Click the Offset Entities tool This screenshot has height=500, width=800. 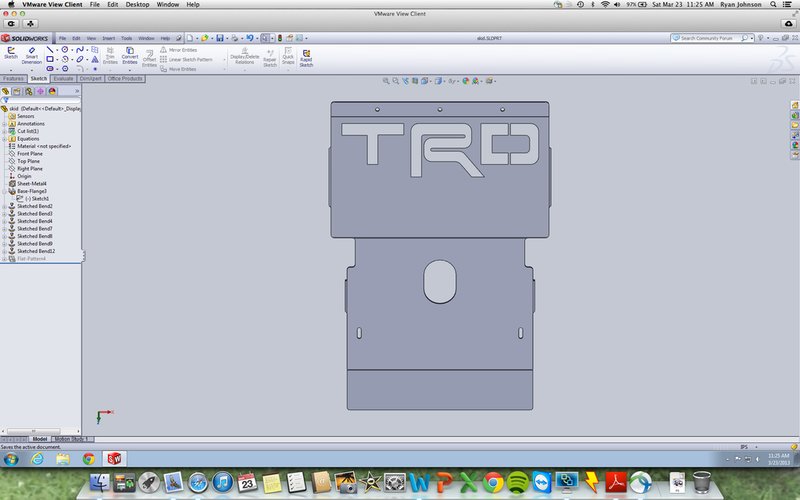pos(149,58)
